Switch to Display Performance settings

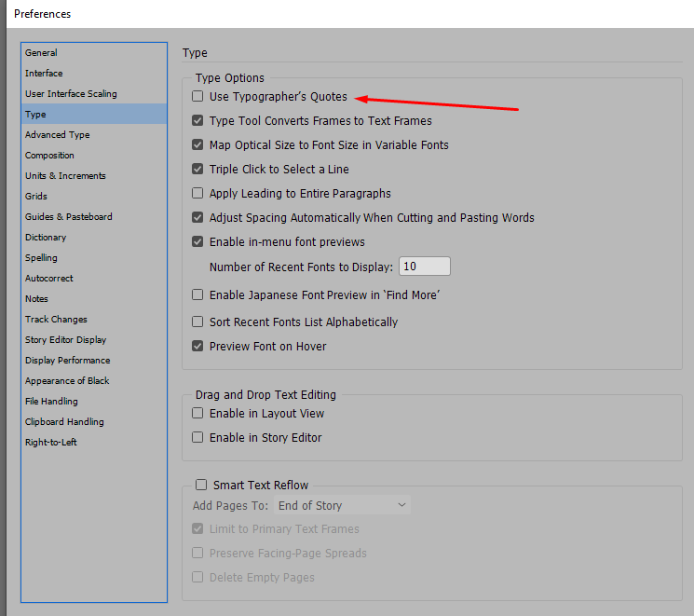tap(67, 361)
